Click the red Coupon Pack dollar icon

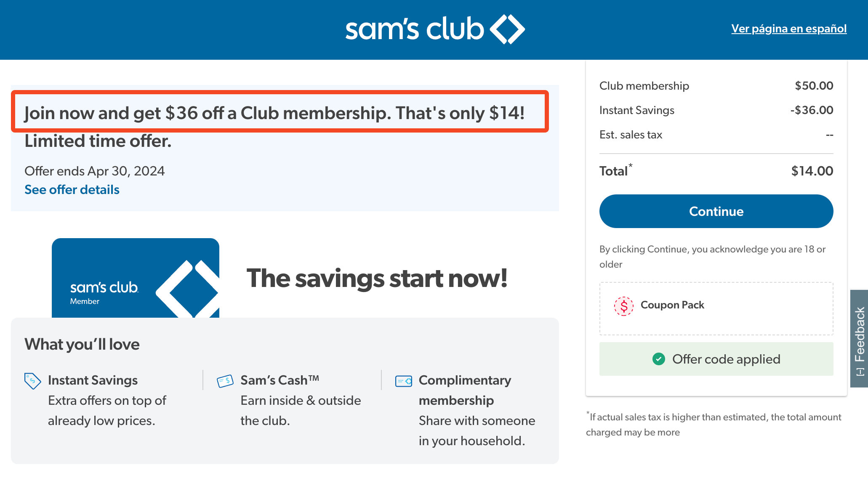623,305
